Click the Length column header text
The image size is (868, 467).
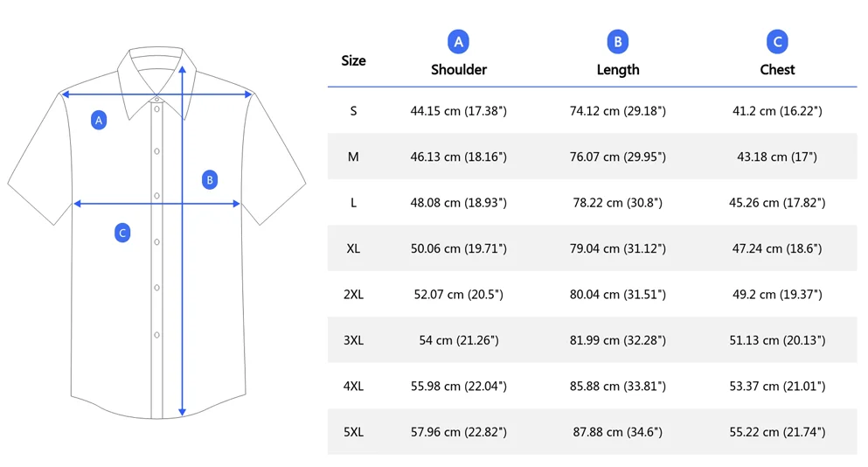tap(617, 70)
